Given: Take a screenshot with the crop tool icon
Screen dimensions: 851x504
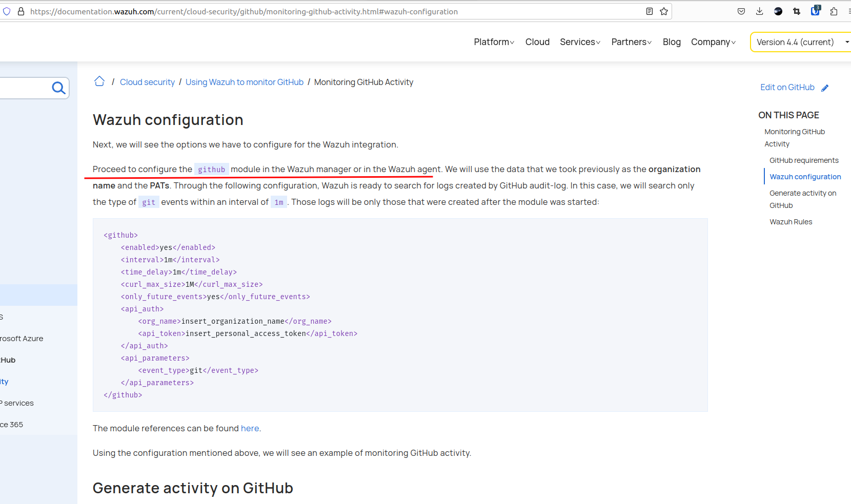Looking at the screenshot, I should [x=796, y=11].
